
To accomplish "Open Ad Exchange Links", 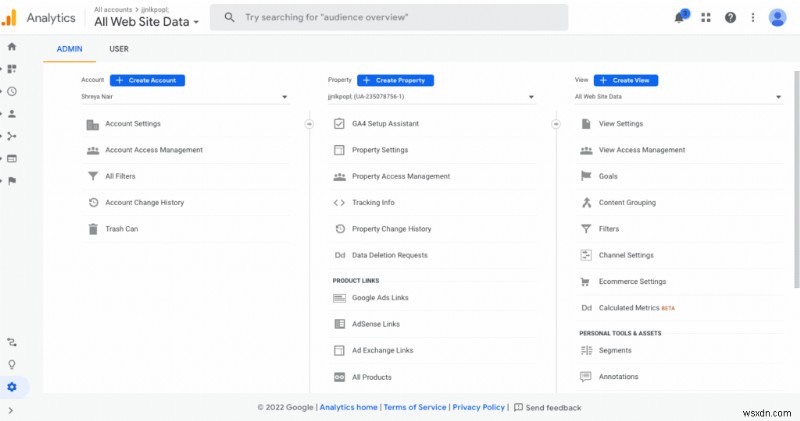I will [383, 351].
